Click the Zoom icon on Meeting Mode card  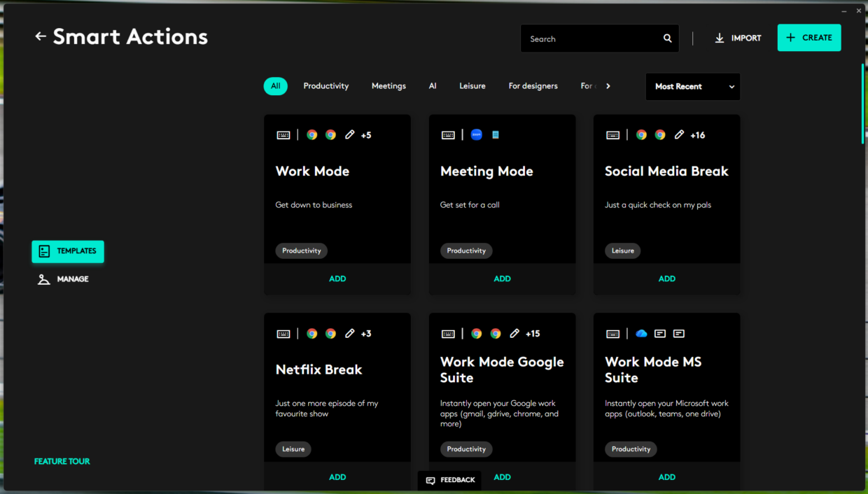click(477, 135)
